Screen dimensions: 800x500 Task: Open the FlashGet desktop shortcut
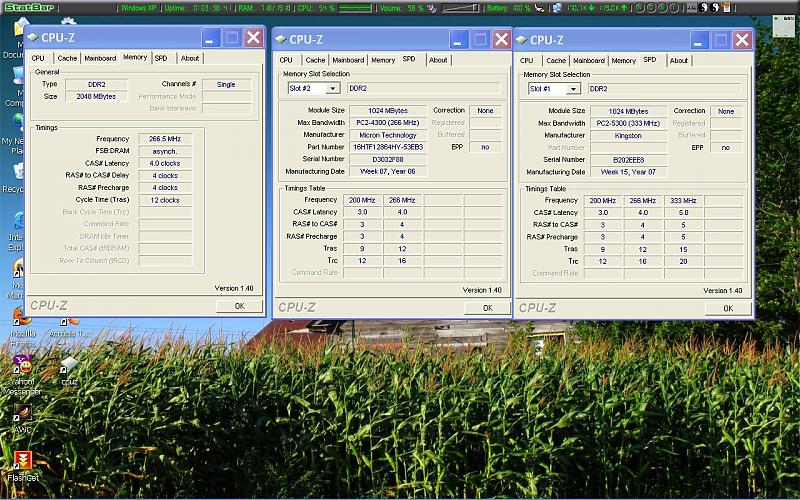[x=20, y=460]
